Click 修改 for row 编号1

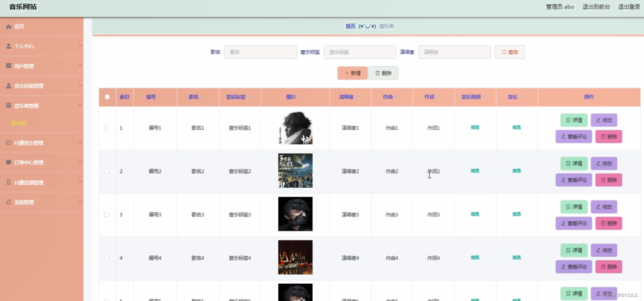(x=604, y=120)
